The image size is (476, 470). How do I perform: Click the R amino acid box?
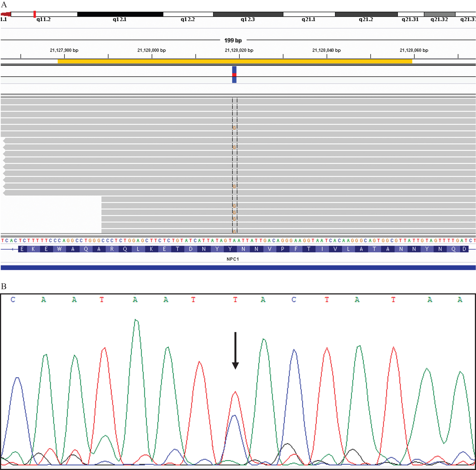click(x=112, y=249)
